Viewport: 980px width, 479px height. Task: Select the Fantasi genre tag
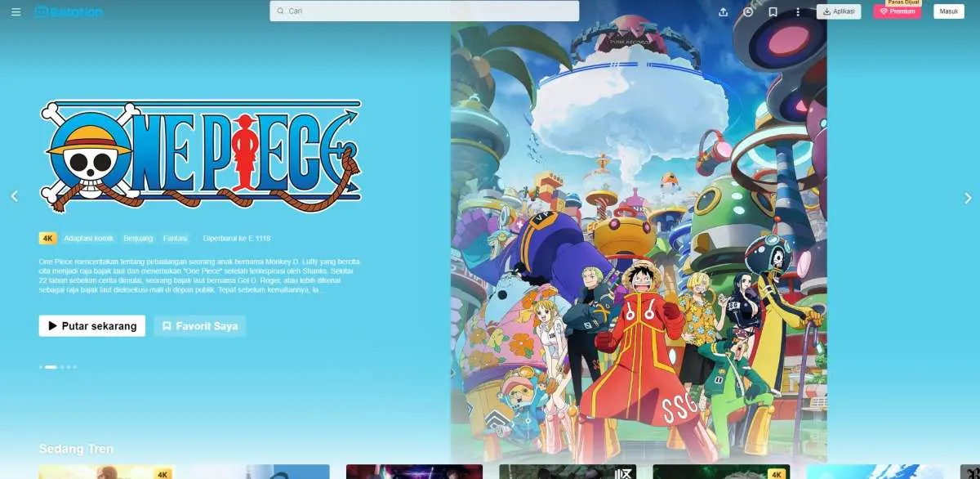pos(175,239)
